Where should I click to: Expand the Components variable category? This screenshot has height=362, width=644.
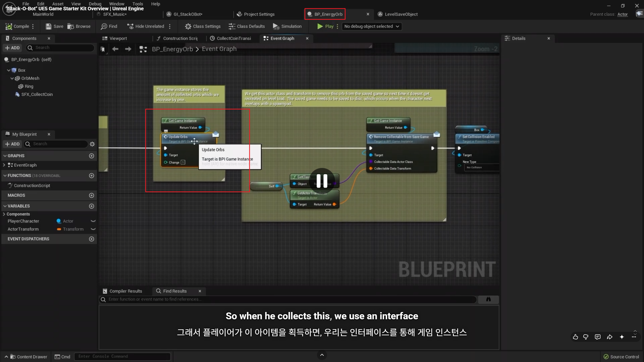[4, 214]
